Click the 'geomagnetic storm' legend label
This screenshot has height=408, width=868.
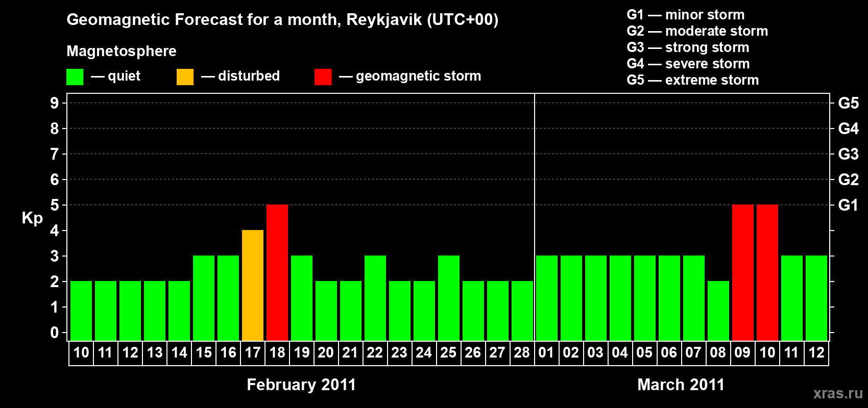click(x=418, y=76)
